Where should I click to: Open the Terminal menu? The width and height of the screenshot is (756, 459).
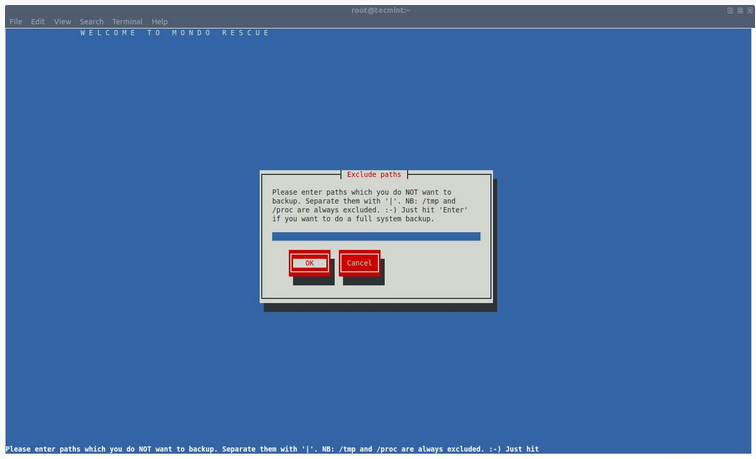[127, 21]
